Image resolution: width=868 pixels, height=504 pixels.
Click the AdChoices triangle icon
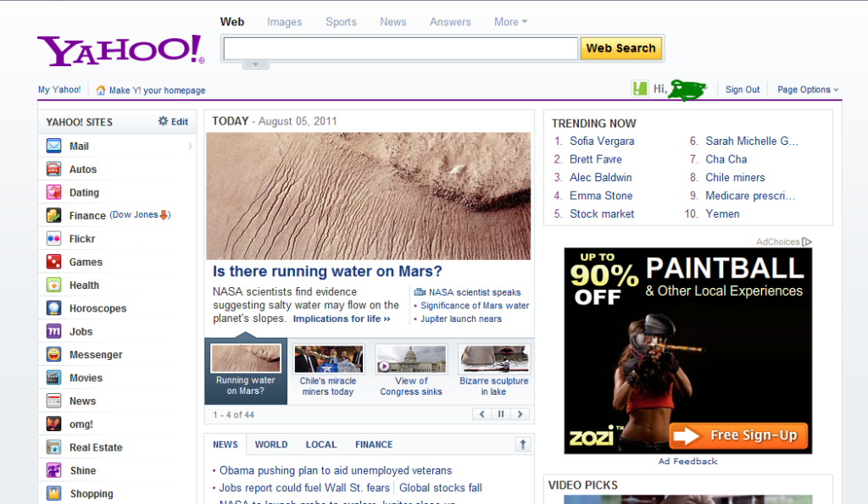(x=807, y=241)
